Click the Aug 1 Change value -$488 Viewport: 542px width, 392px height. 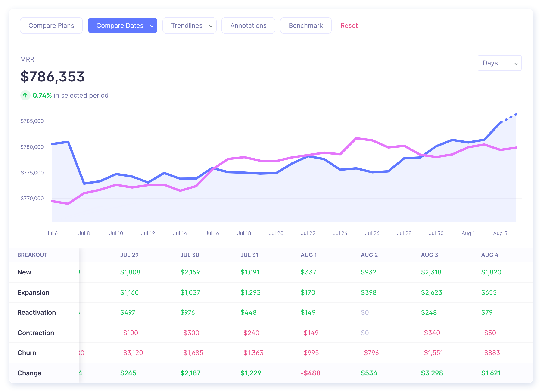point(310,373)
